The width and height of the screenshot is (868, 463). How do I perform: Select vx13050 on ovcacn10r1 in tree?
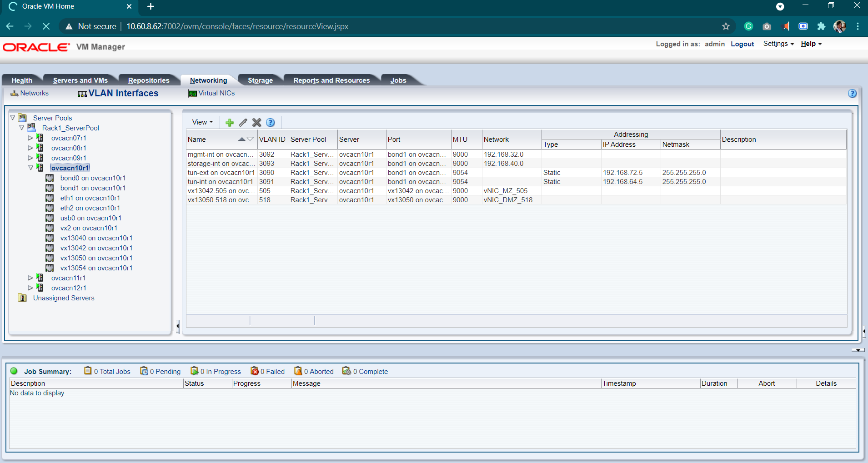tap(96, 258)
